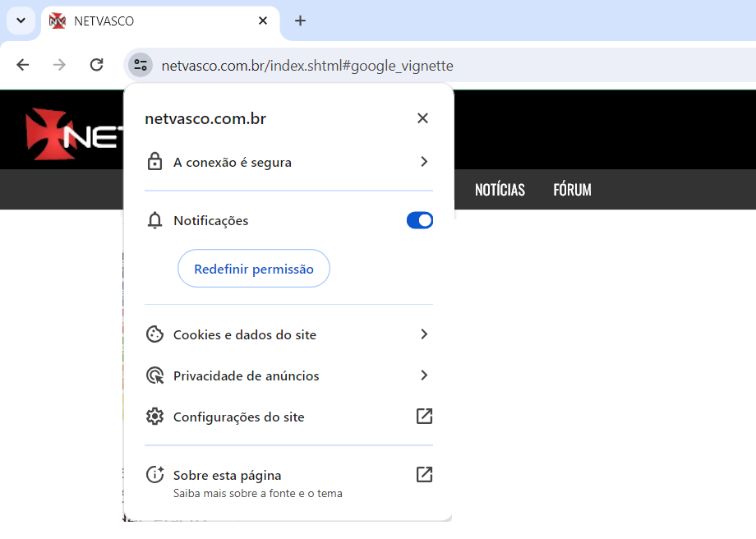The width and height of the screenshot is (756, 539).
Task: Expand Cookies e dados do site arrow
Action: (x=424, y=334)
